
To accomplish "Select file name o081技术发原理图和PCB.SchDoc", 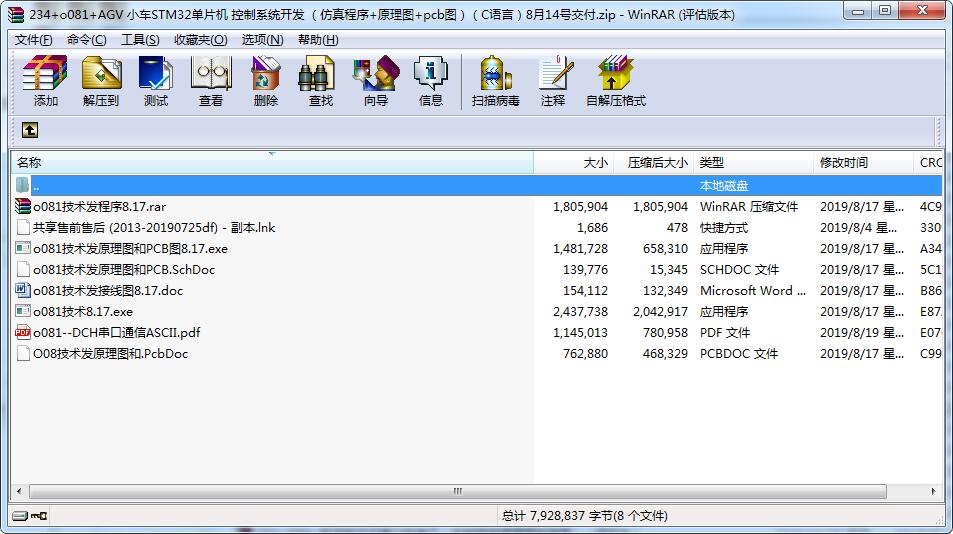I will pos(124,269).
